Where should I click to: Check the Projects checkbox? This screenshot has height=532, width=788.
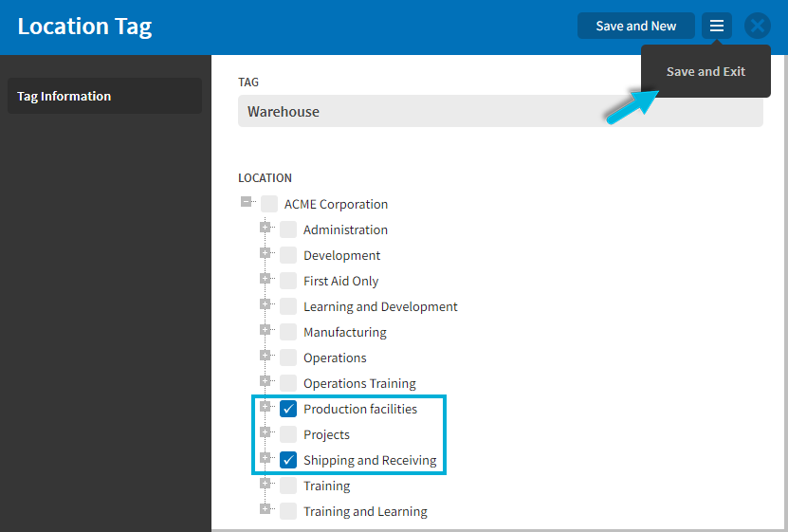288,434
